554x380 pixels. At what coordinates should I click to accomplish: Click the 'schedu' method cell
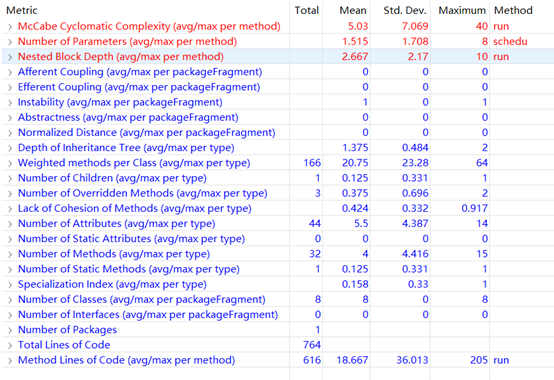coord(510,41)
